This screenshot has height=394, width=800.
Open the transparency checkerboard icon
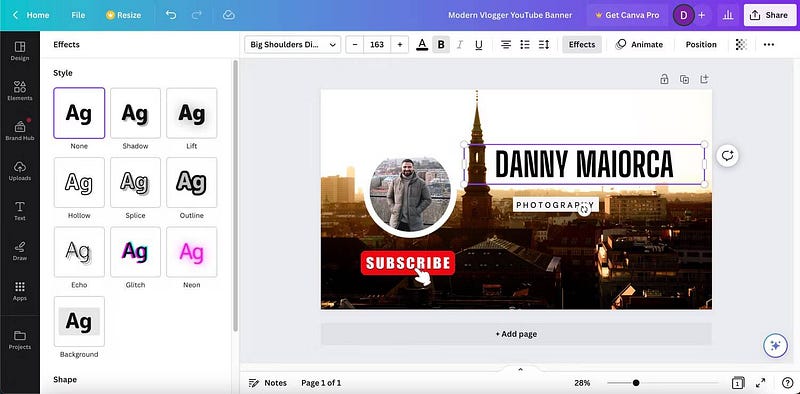[x=741, y=44]
